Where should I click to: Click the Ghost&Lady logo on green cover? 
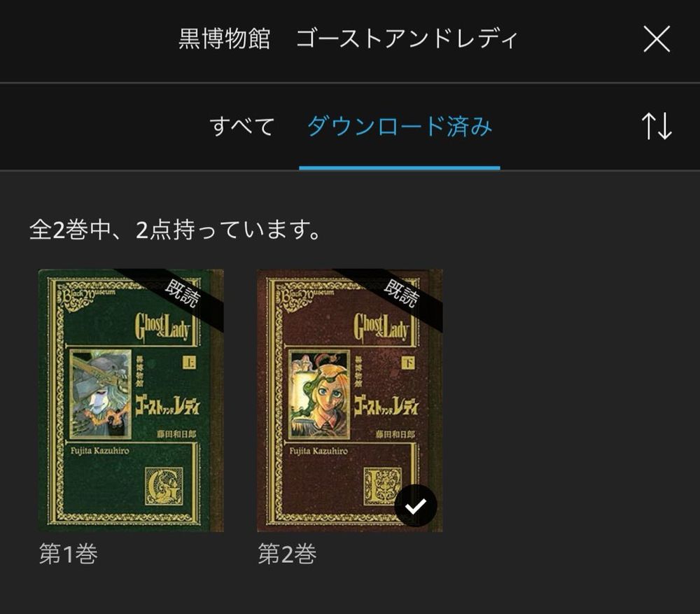point(163,327)
